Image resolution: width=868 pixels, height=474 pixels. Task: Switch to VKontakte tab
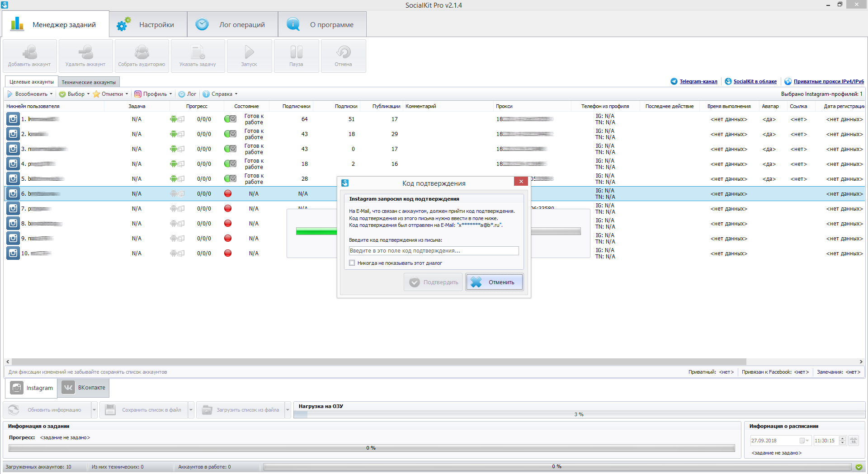(x=84, y=388)
